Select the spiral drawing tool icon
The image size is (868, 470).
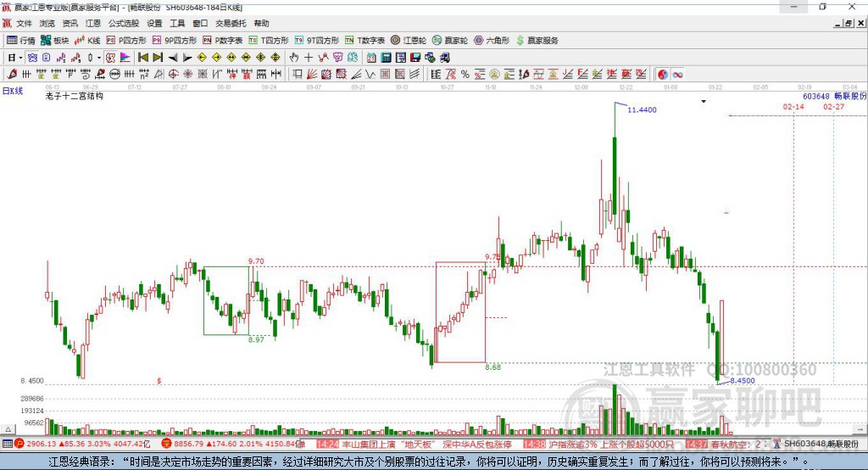click(86, 75)
